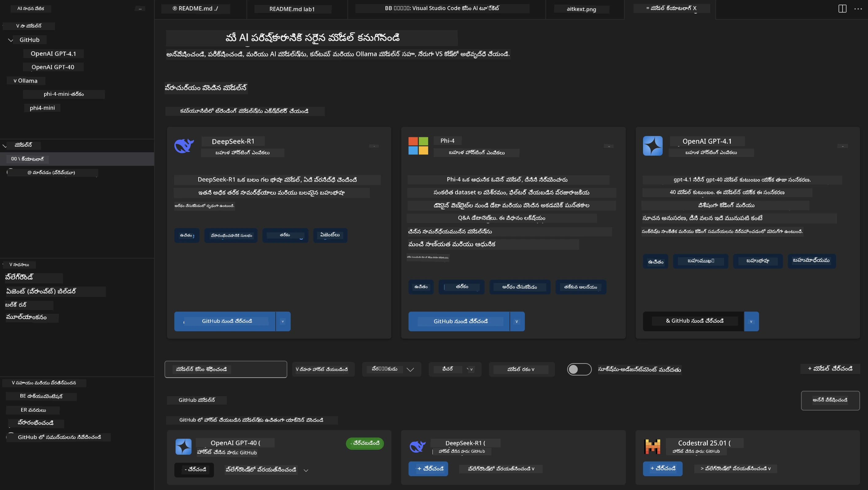Viewport: 868px width, 490px height.
Task: Select Conversion (Preview) in sidebar
Action: [x=51, y=173]
